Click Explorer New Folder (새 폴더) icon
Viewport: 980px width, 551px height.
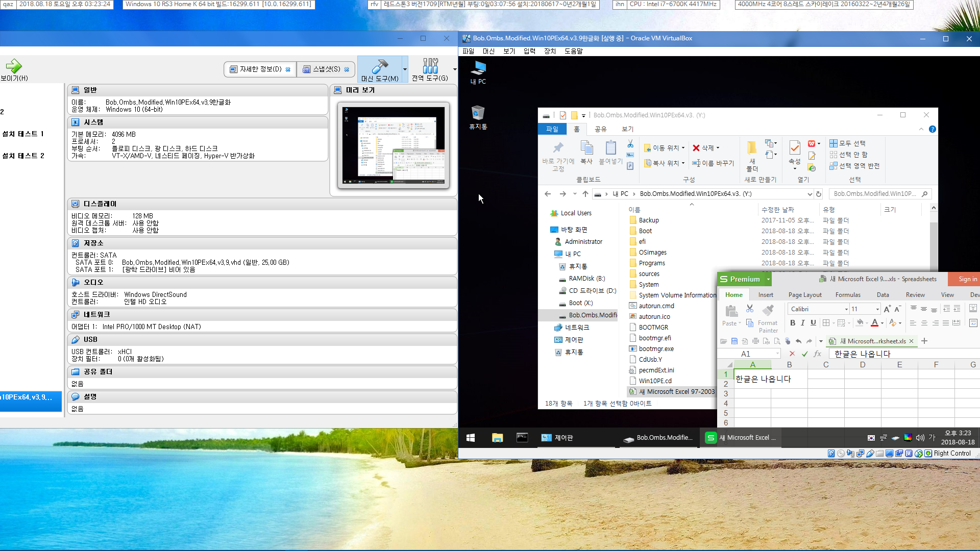coord(752,156)
